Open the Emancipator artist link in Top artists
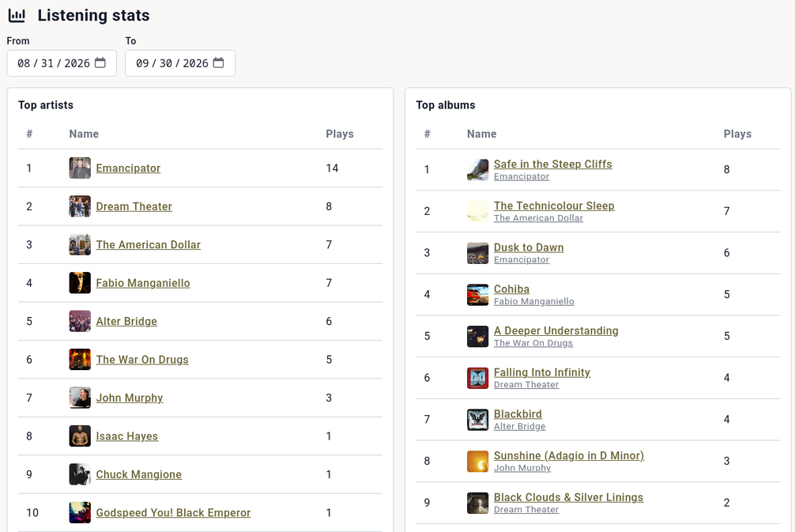The image size is (795, 532). [128, 168]
